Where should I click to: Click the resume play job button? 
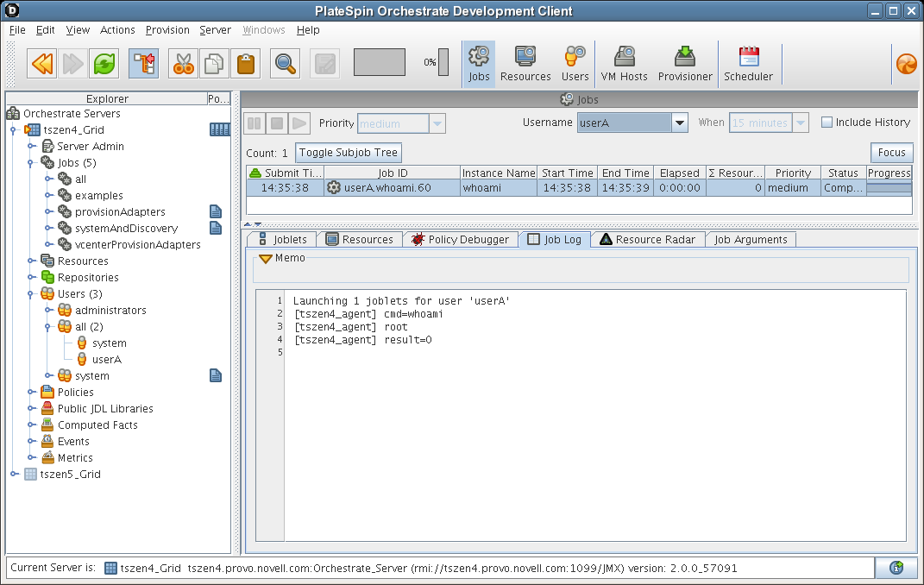coord(299,123)
